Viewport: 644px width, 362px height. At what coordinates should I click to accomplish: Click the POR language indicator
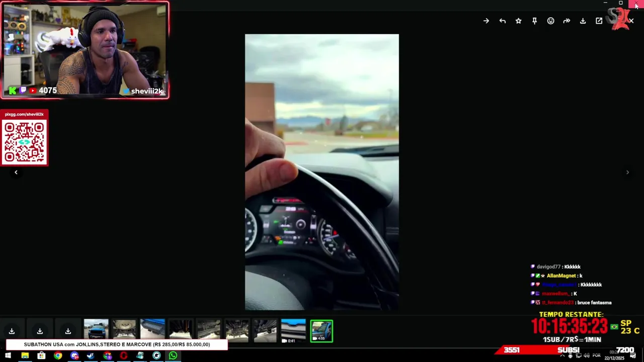point(597,355)
